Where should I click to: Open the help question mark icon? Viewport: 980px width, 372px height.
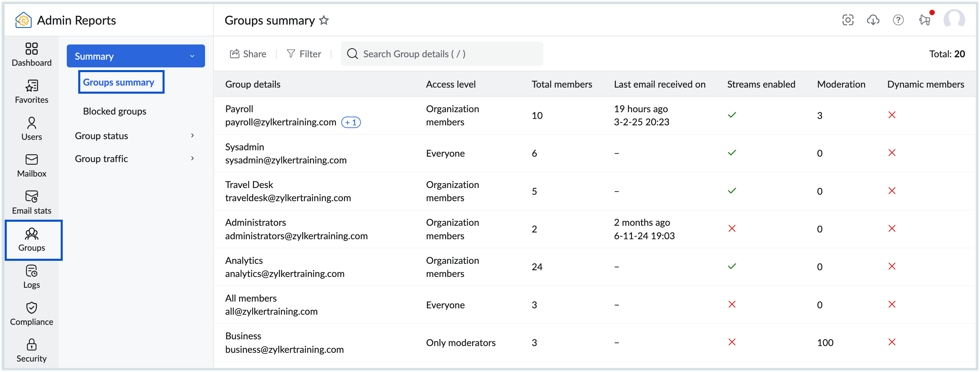pos(898,20)
